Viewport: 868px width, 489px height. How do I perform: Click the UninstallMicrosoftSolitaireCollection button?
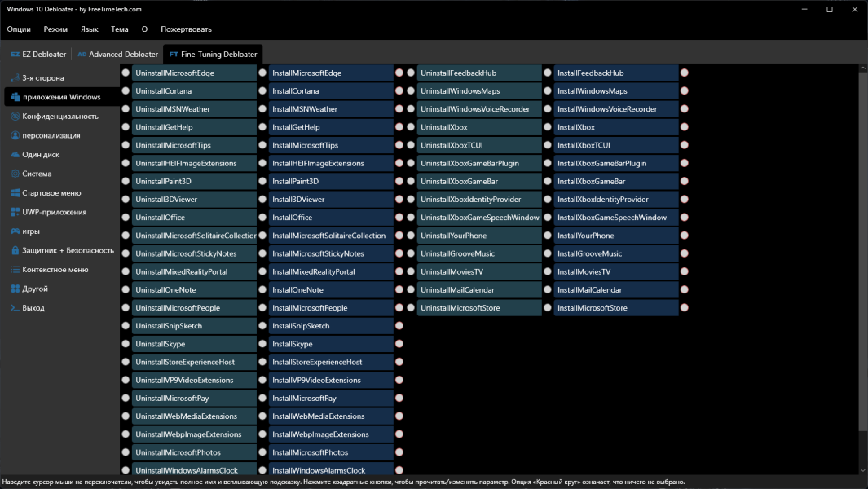pos(194,236)
